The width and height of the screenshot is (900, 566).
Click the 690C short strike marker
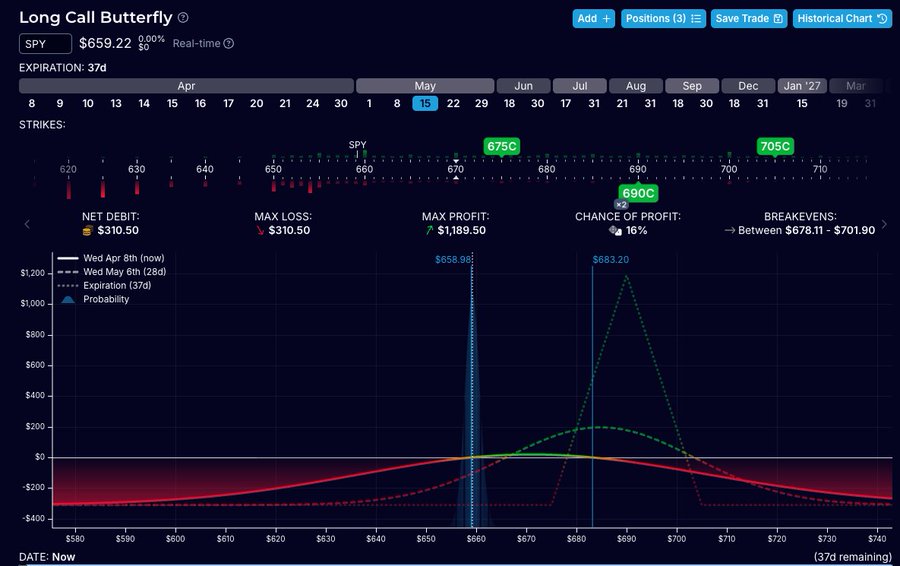(x=637, y=192)
